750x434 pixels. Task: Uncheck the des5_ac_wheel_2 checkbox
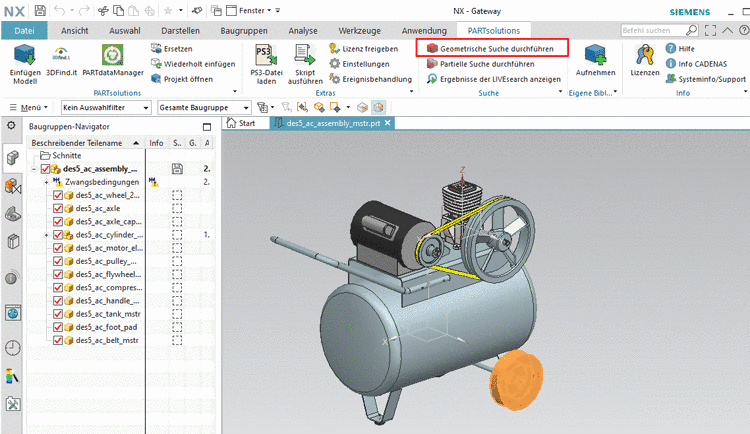tap(58, 195)
